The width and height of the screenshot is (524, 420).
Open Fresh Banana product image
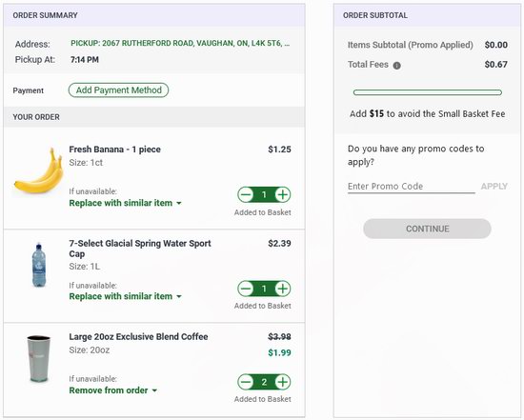pyautogui.click(x=38, y=171)
